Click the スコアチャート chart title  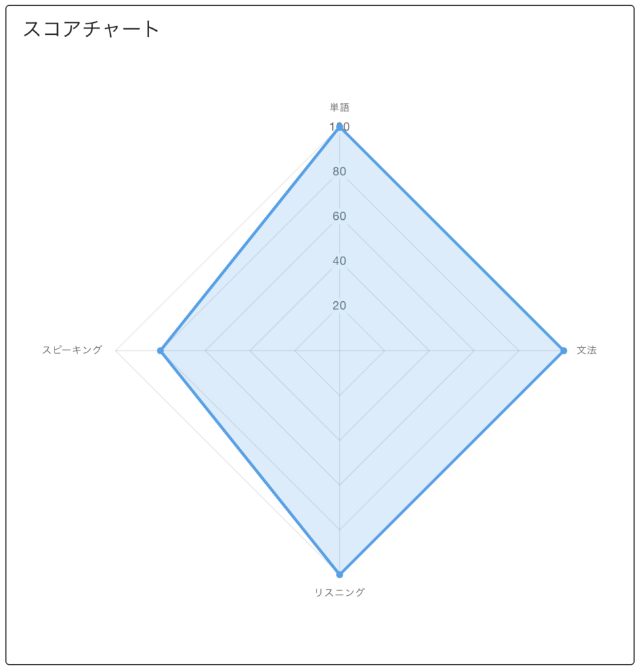[91, 29]
